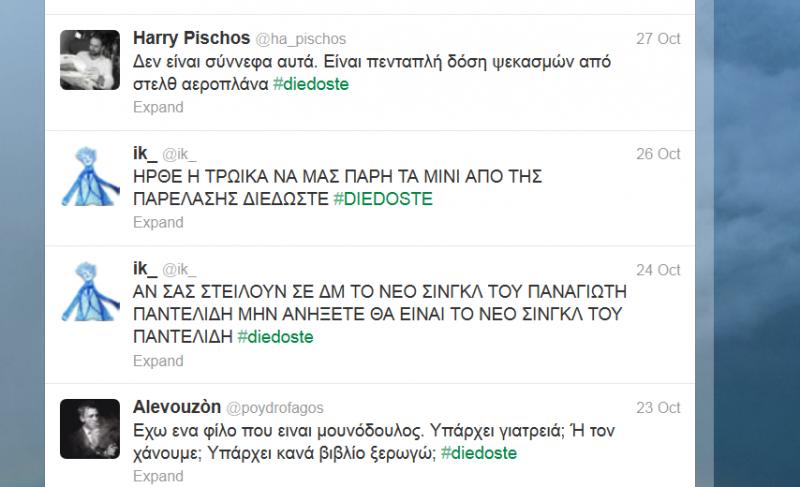
Task: Click the blue figure avatar on 26 Oct tweet
Action: click(x=90, y=176)
